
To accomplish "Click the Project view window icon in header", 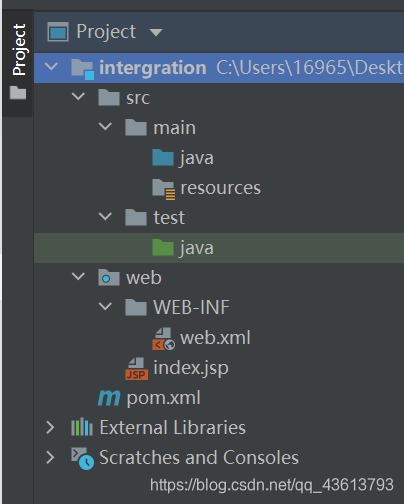I will [x=58, y=32].
